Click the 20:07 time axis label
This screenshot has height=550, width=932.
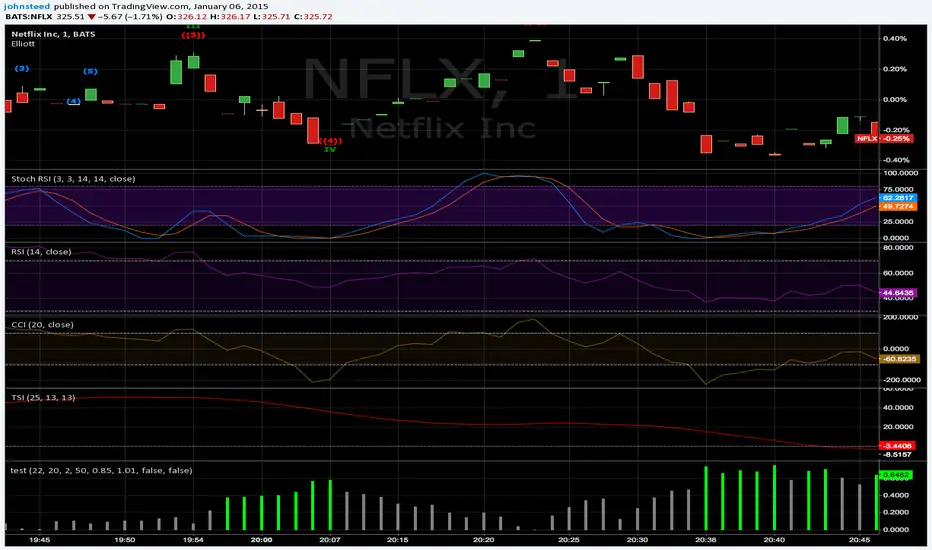point(330,540)
